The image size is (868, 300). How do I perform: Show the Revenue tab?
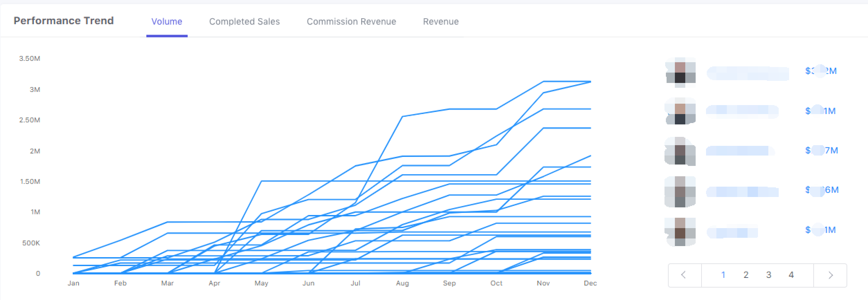441,21
